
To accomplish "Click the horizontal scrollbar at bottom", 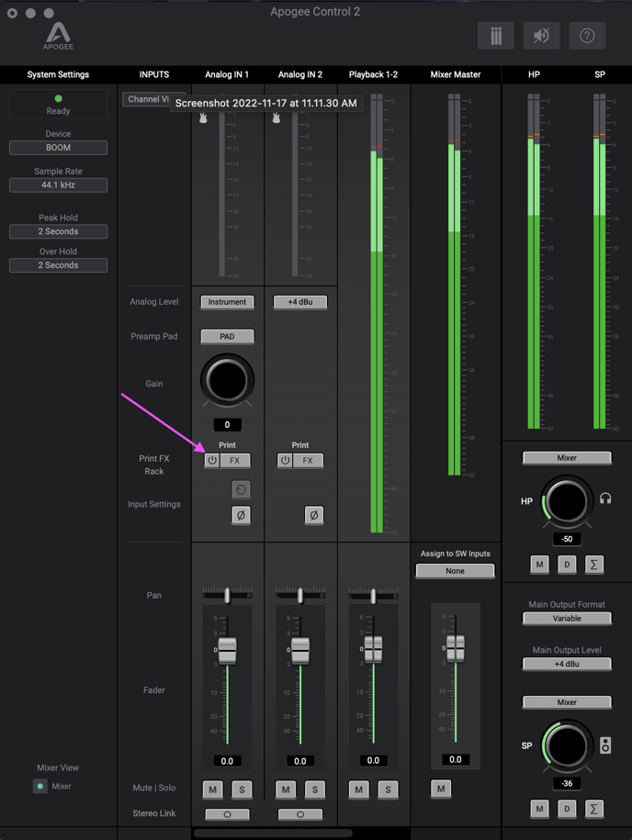I will coord(273,834).
